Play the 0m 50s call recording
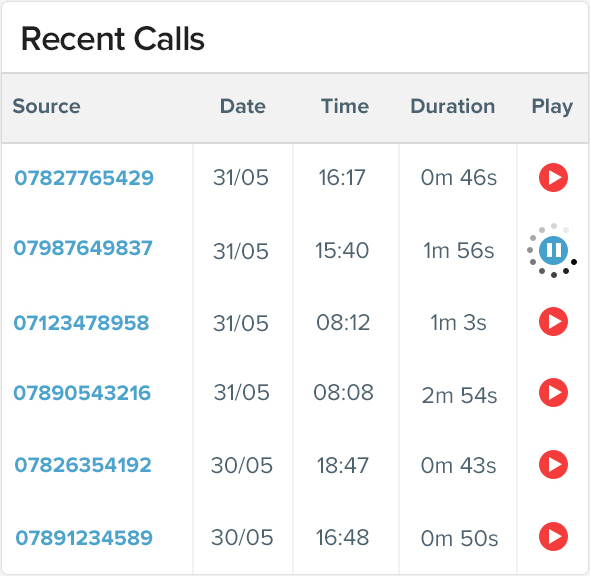 tap(553, 536)
